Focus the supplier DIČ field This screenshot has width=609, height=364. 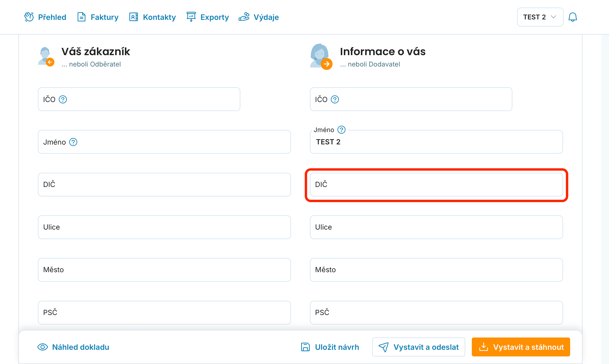coord(436,184)
